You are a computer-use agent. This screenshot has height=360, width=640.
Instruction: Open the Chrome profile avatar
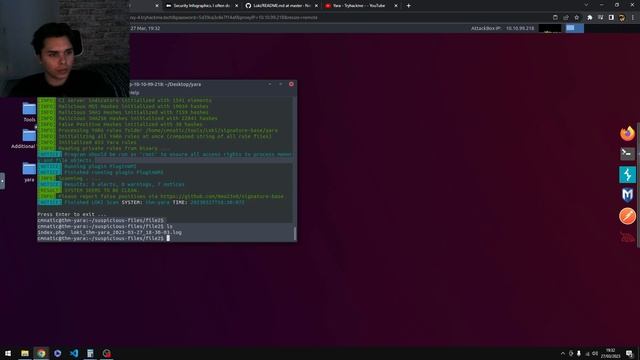pyautogui.click(x=622, y=18)
